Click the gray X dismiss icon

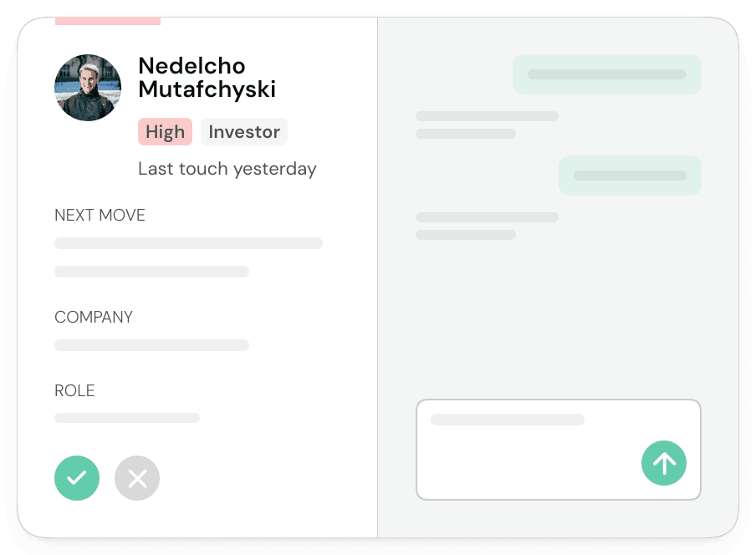pyautogui.click(x=137, y=478)
